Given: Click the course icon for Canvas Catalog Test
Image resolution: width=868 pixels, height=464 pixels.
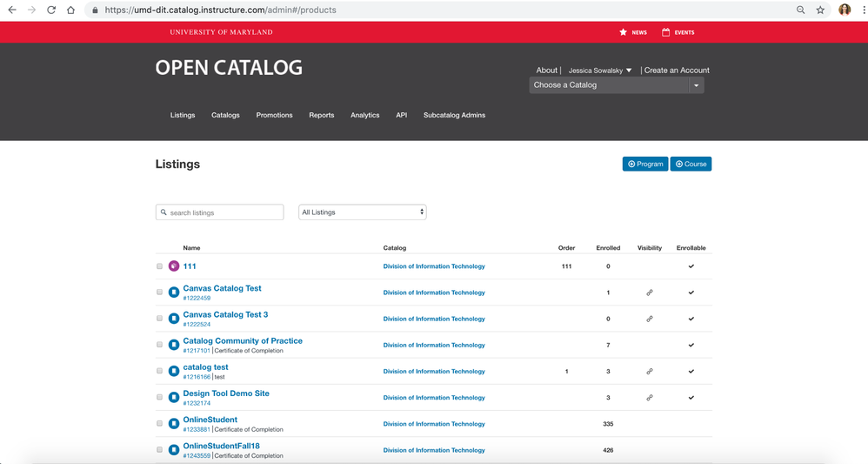Looking at the screenshot, I should tap(174, 293).
